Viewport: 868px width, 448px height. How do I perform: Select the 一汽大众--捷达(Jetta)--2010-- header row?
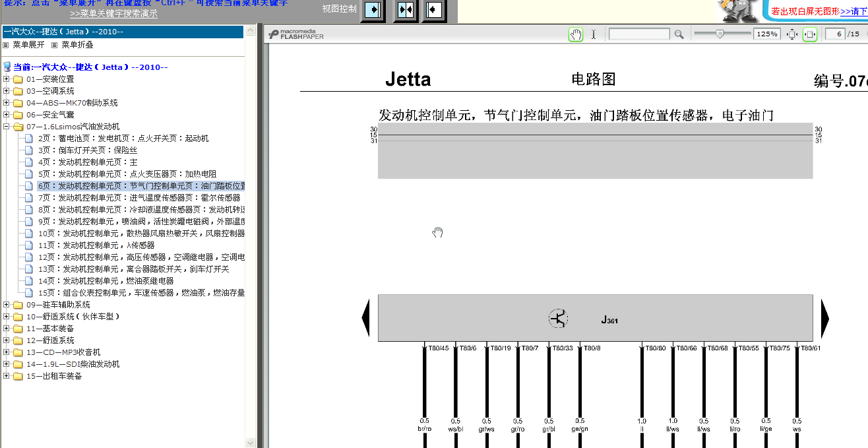(123, 32)
